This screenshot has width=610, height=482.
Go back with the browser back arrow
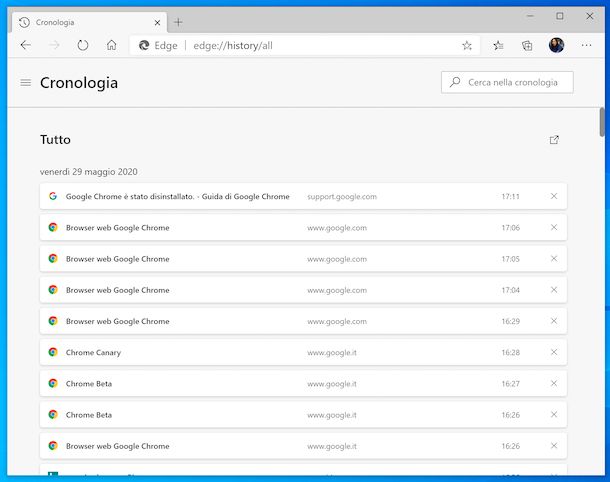[x=26, y=45]
